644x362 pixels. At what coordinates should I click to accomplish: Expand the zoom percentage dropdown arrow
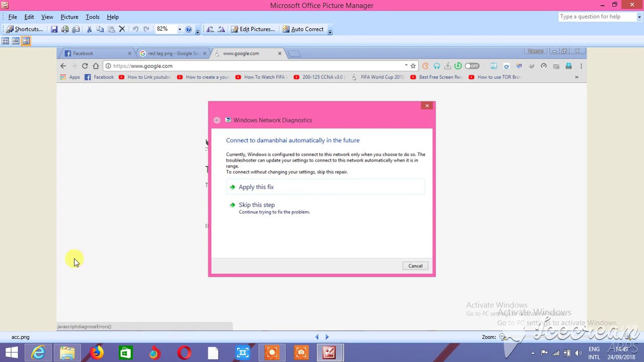pyautogui.click(x=180, y=29)
